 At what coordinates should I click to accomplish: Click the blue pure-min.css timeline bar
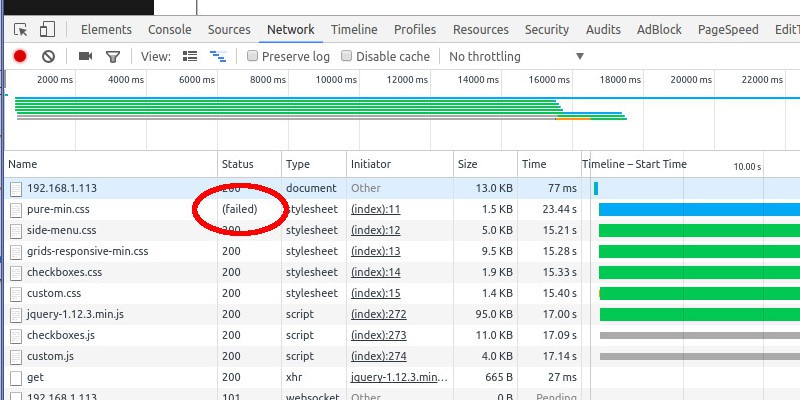point(698,210)
